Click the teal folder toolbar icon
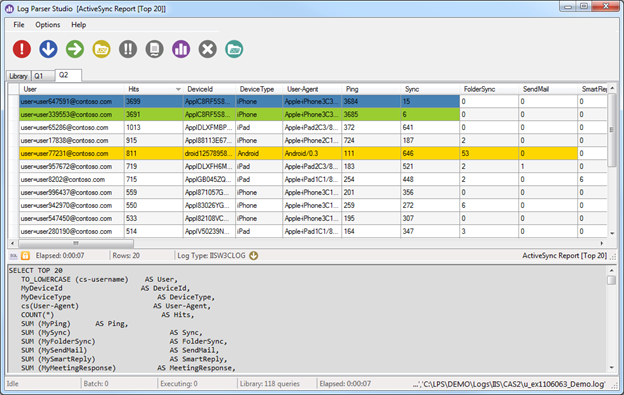 [234, 49]
